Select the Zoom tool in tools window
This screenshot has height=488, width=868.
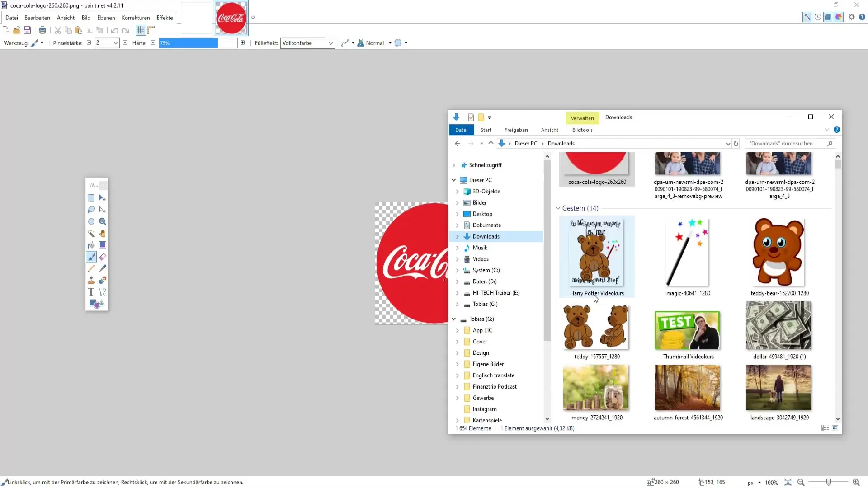click(103, 221)
